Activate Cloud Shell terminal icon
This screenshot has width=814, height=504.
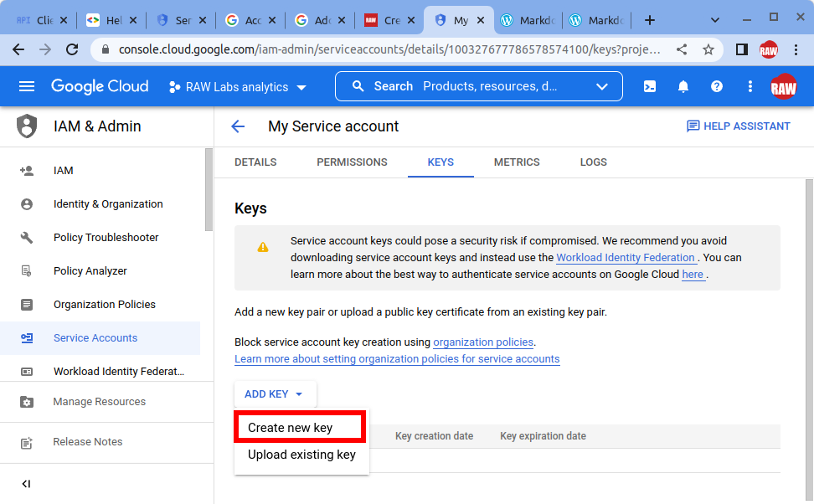pos(649,87)
